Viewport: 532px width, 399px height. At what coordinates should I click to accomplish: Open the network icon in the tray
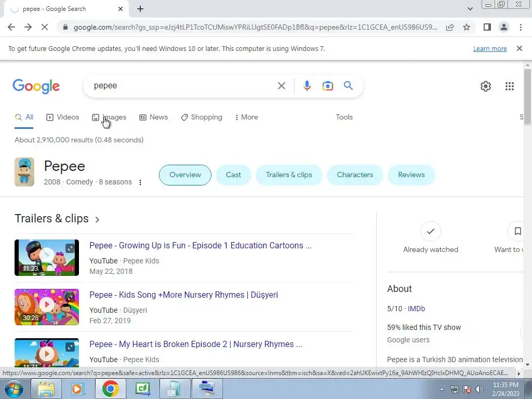(x=454, y=389)
